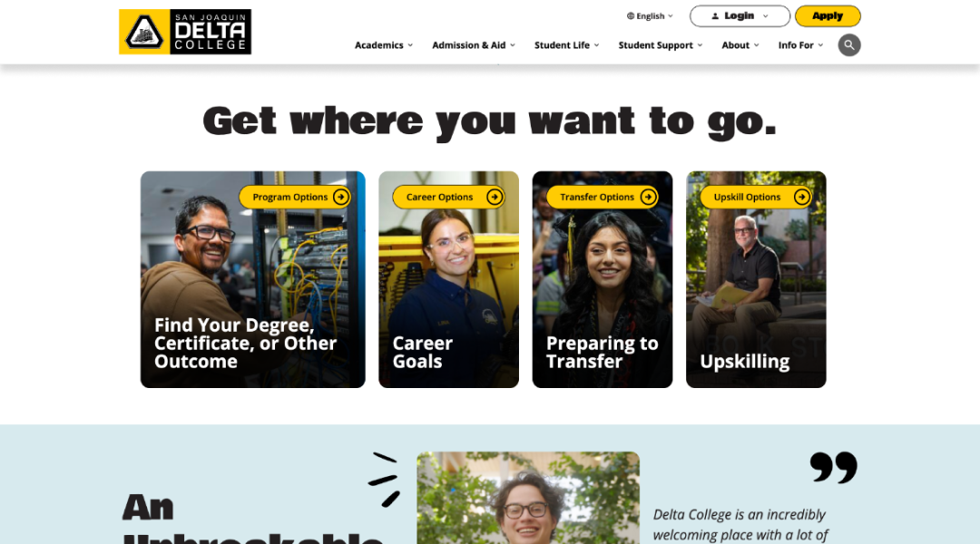
Task: Click the San Joaquin Delta College logo
Action: tap(185, 32)
